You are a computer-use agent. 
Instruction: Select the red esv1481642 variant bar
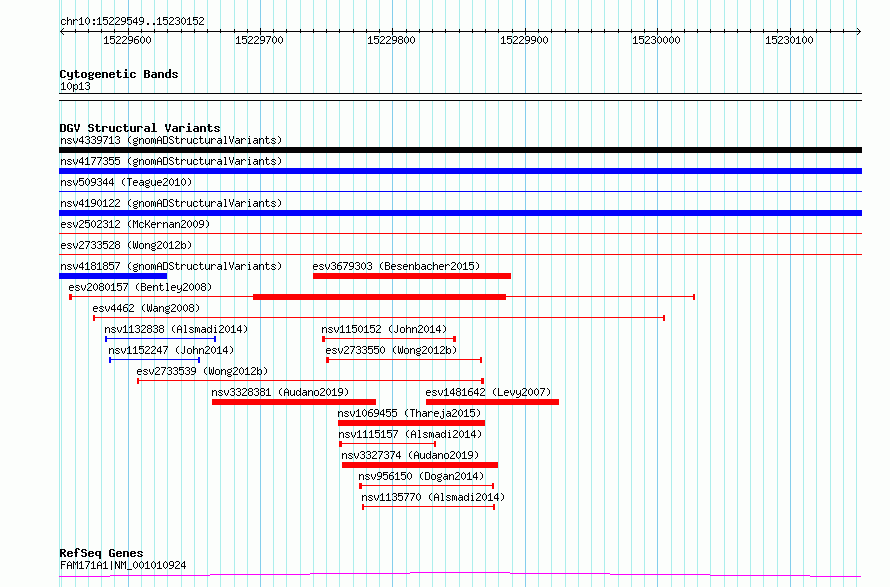point(493,402)
